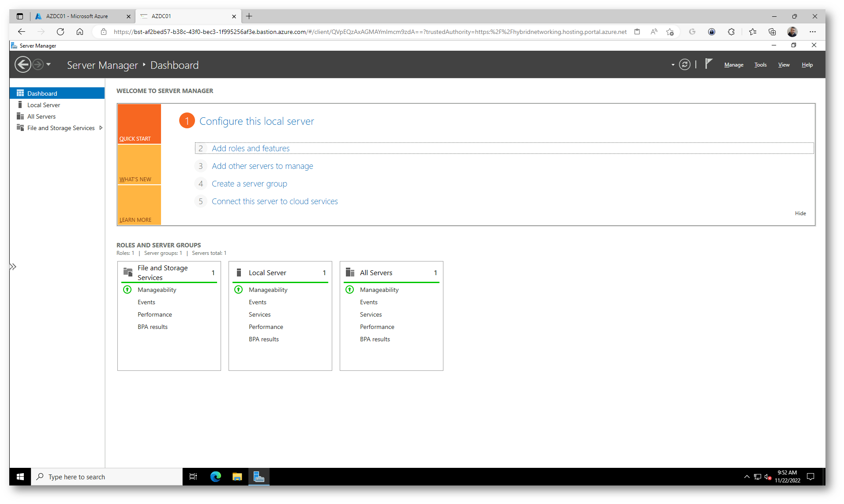Click the Server Manager back arrow button
Image resolution: width=844 pixels, height=504 pixels.
[23, 65]
